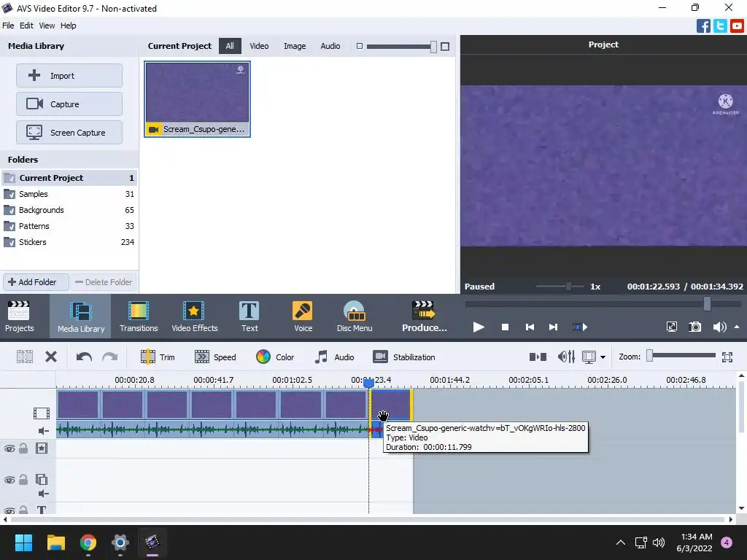The image size is (747, 560).
Task: Mute the overlay track audio
Action: (x=43, y=494)
